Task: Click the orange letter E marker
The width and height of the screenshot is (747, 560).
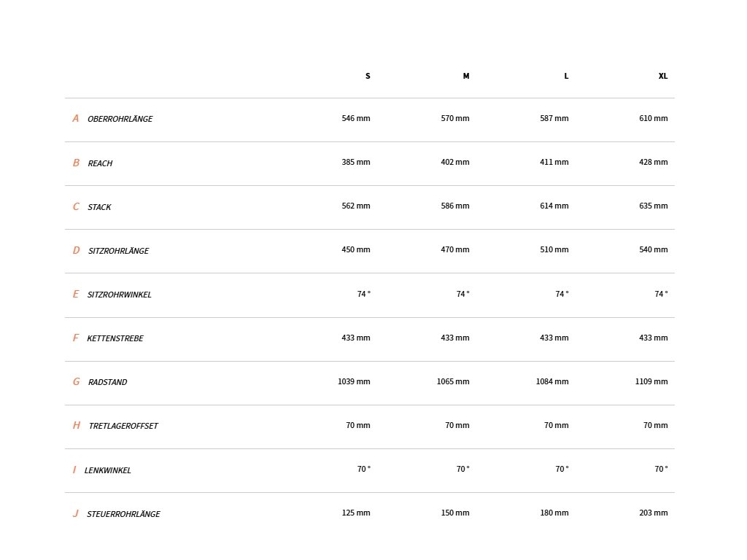Action: pos(76,295)
